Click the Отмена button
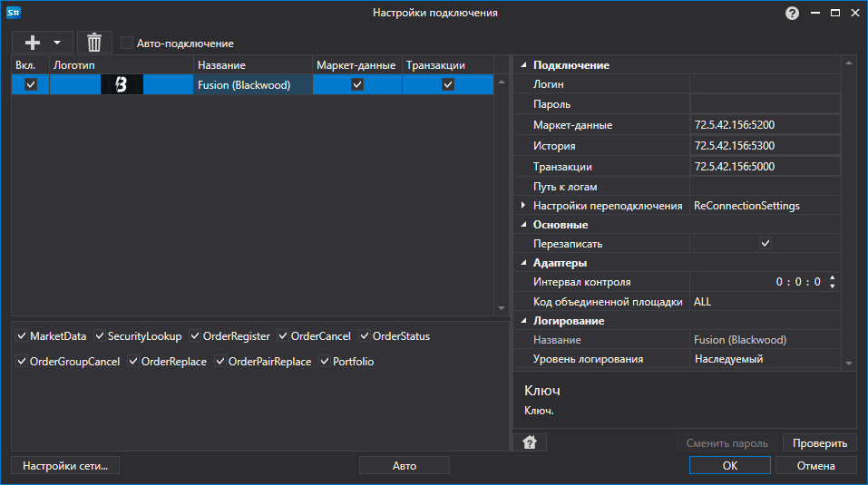Viewport: 868px width, 485px height. [x=816, y=466]
